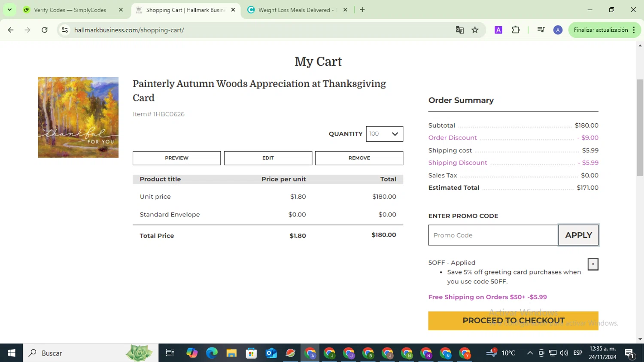Open the media control icon in toolbar

coord(541,30)
